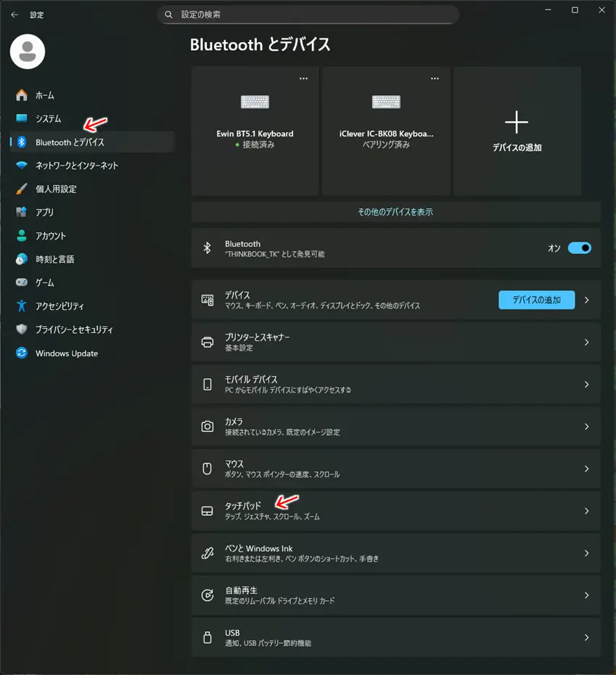
Task: Click the user profile avatar icon
Action: (x=28, y=52)
